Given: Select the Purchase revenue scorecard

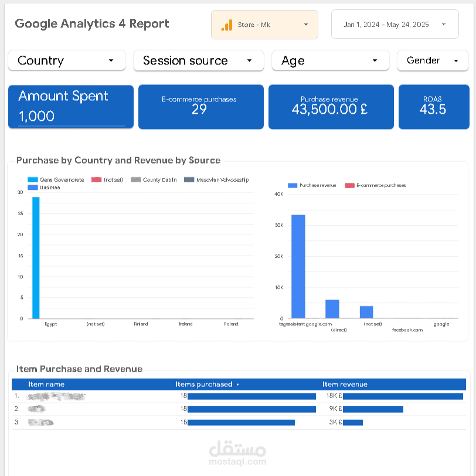Looking at the screenshot, I should click(331, 107).
